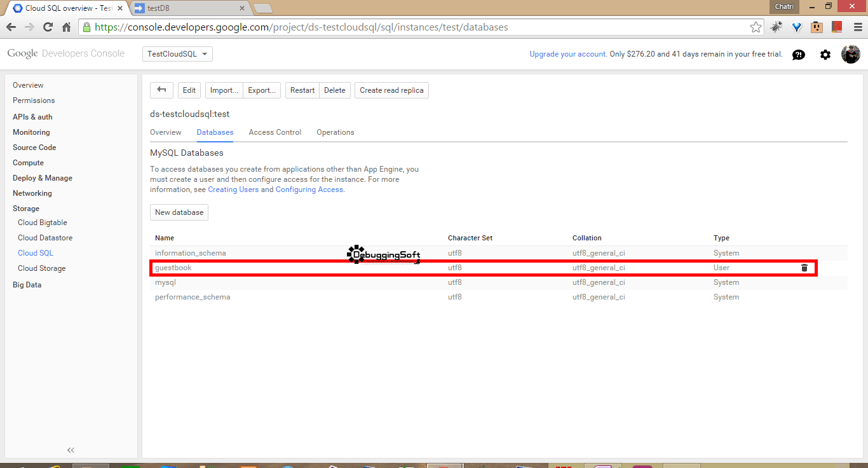
Task: Close the testDB browser tab
Action: point(241,8)
